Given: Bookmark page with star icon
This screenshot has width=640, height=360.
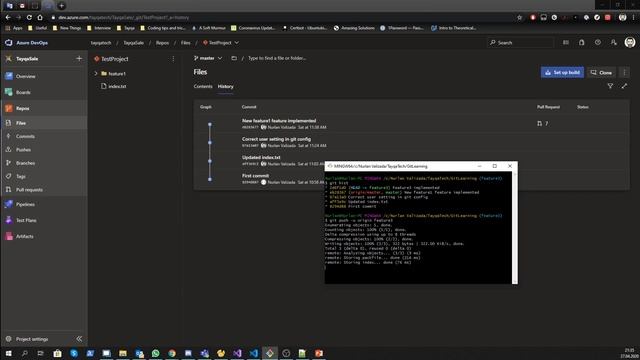Looking at the screenshot, I should [519, 18].
